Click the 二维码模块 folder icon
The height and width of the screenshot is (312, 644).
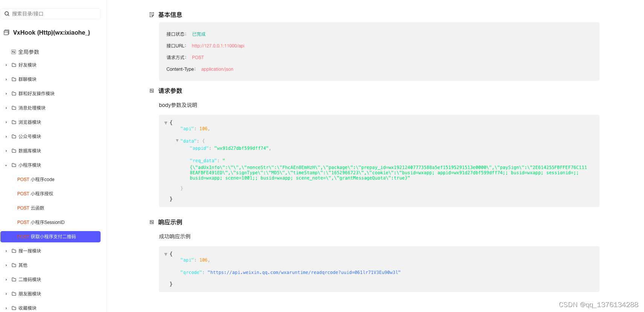pos(14,280)
